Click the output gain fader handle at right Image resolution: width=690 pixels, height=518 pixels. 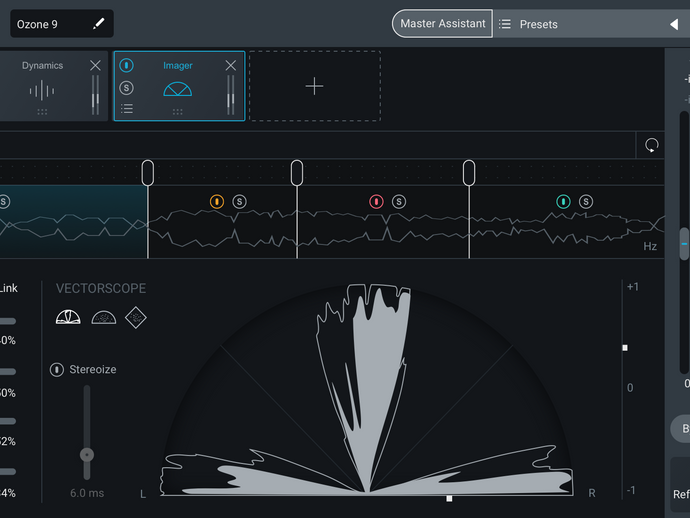[x=684, y=243]
